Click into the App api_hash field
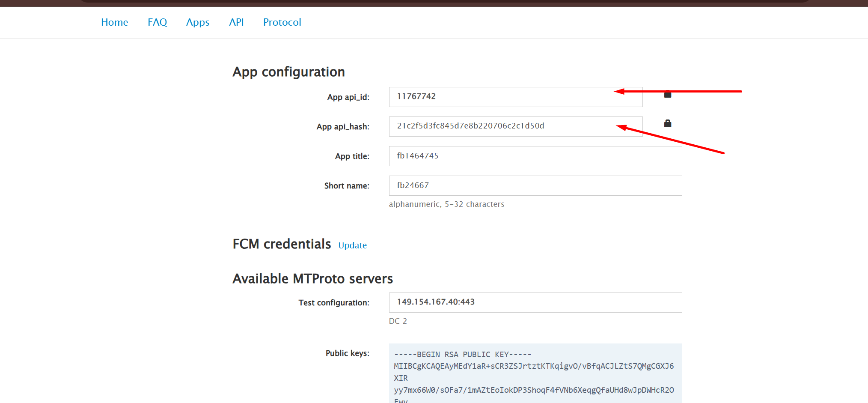The height and width of the screenshot is (403, 868). 501,126
